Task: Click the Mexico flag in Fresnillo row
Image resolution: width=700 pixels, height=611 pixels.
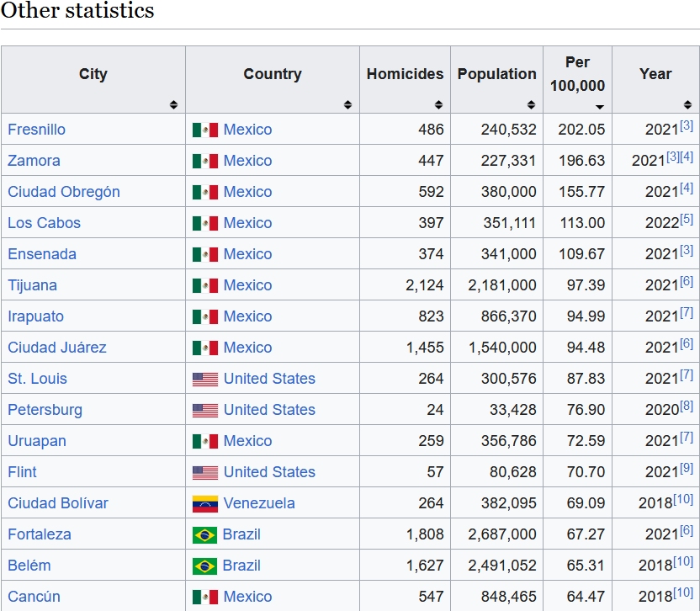Action: pyautogui.click(x=205, y=130)
